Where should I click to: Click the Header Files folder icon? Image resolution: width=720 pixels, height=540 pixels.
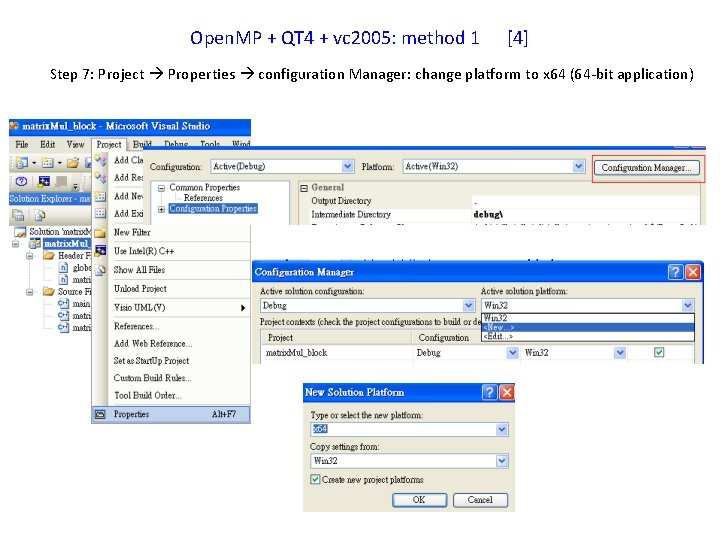coord(49,255)
